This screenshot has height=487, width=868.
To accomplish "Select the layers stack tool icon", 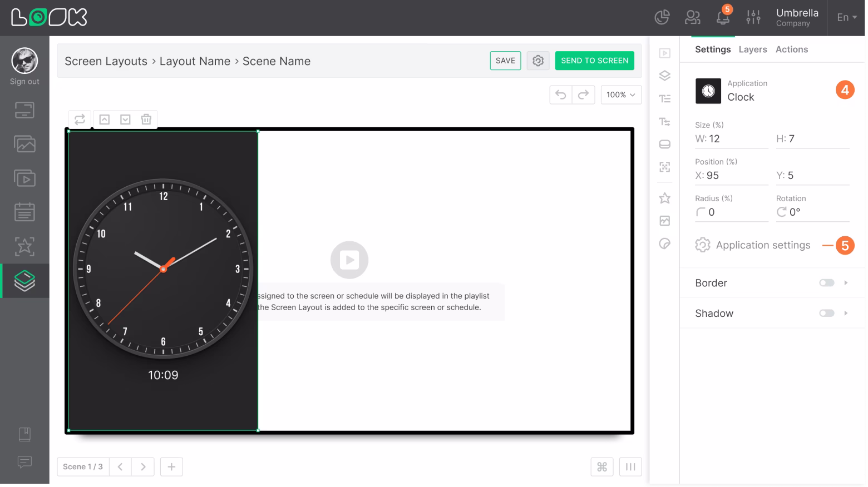I will point(664,76).
